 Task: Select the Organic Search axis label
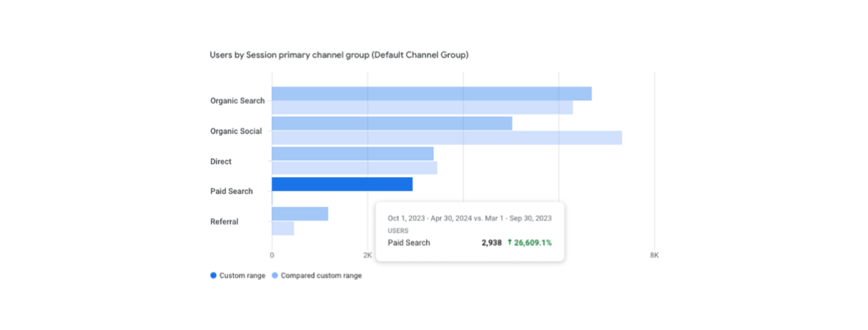pyautogui.click(x=237, y=101)
